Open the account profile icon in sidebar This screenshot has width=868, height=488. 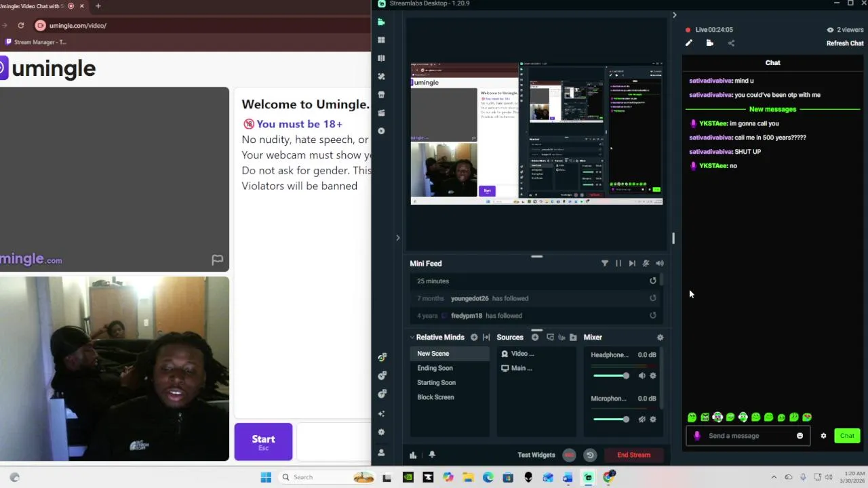coord(381,452)
